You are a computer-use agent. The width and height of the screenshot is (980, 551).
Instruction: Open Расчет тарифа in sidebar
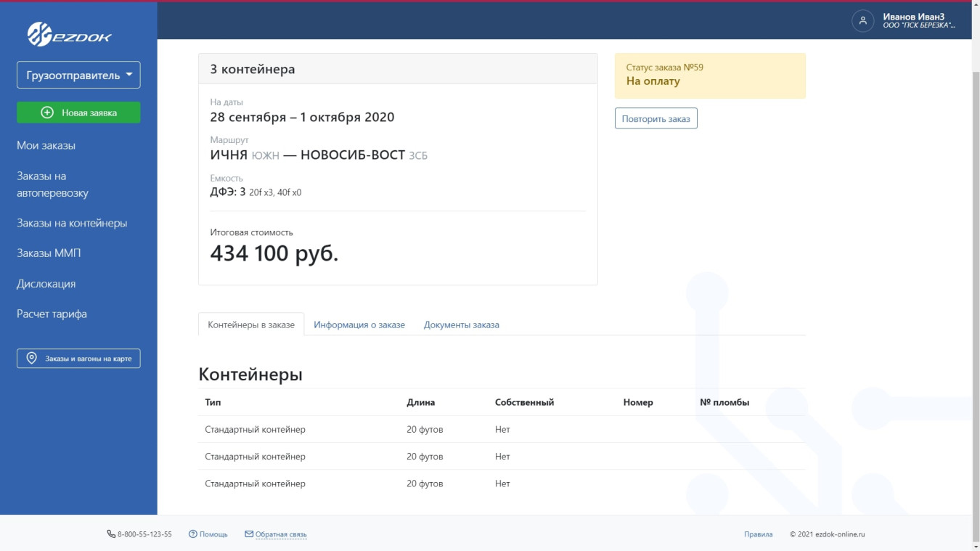tap(52, 314)
